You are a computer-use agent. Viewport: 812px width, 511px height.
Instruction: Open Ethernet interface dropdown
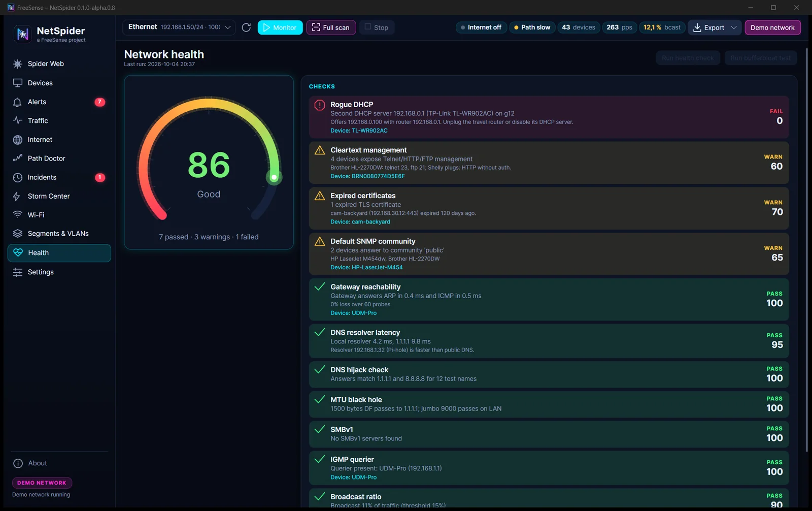point(179,27)
